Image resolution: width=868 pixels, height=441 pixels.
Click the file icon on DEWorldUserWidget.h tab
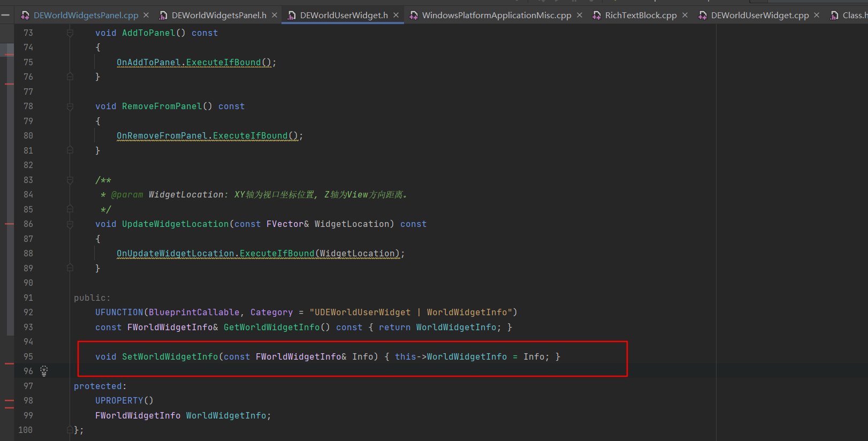(292, 16)
